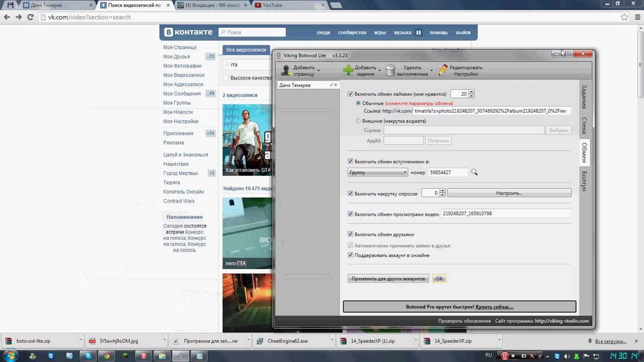This screenshot has height=362, width=644.
Task: Reload the vk.com page
Action: click(x=30, y=17)
